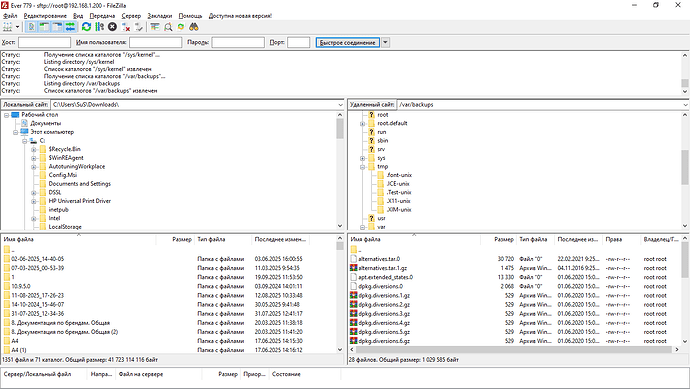Expand the remote sys folder node
The image size is (690, 389).
pyautogui.click(x=362, y=158)
